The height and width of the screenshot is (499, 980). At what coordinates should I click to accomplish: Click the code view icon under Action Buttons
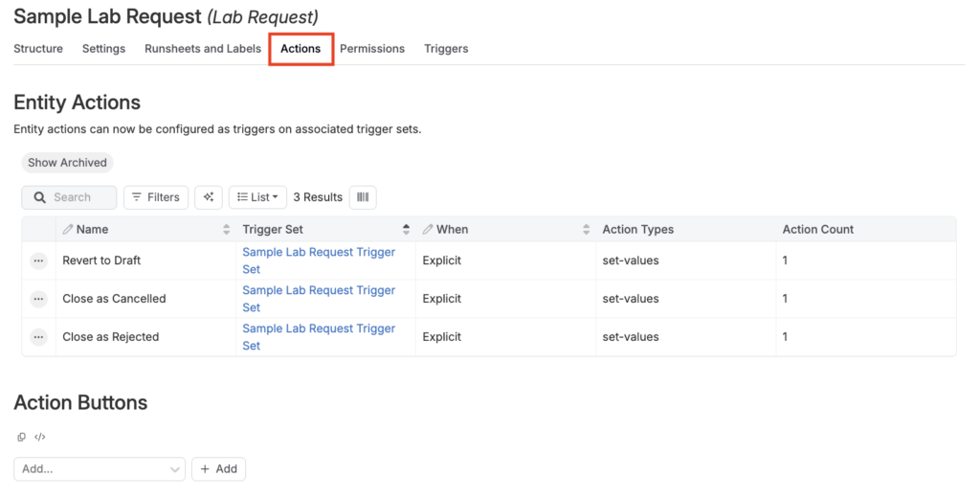(39, 437)
